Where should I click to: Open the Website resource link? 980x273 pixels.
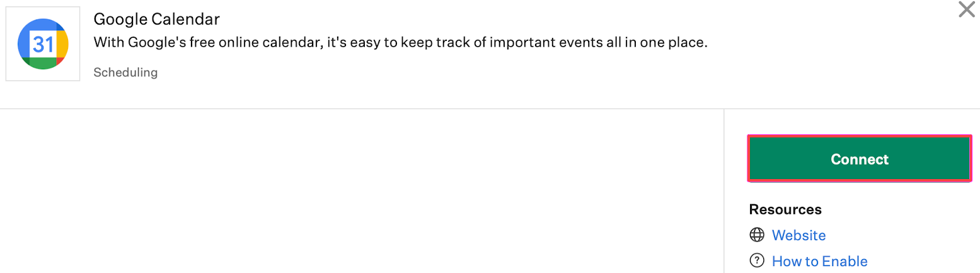pos(798,235)
